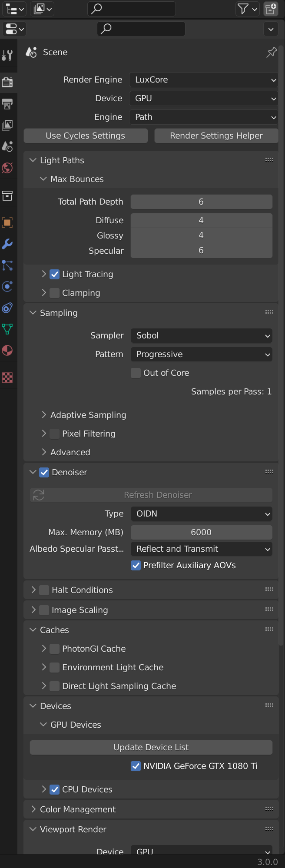Switch to the Tool properties tab
Image resolution: width=285 pixels, height=868 pixels.
point(7,55)
